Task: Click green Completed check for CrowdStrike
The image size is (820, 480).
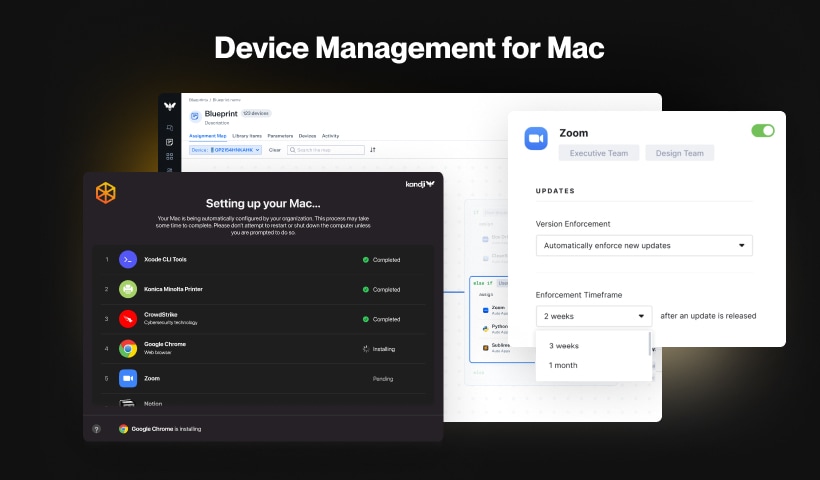Action: (366, 319)
